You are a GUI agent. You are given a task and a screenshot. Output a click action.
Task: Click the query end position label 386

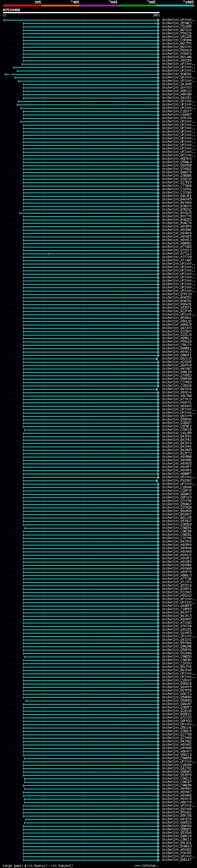[155, 15]
